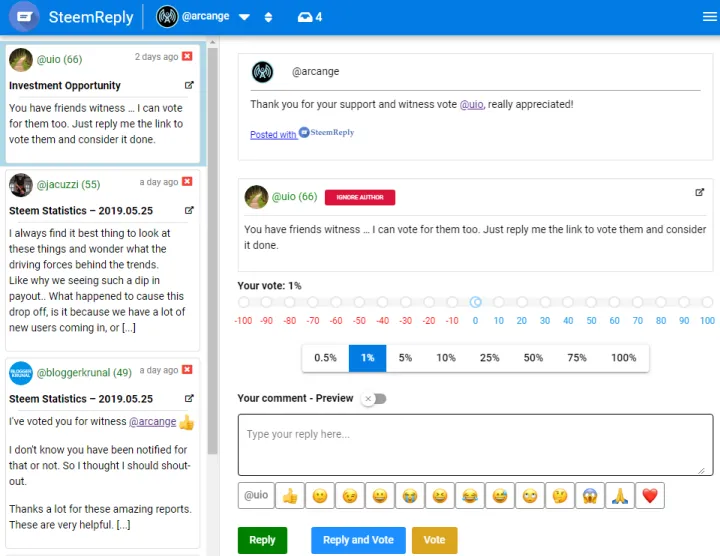The width and height of the screenshot is (720, 556).
Task: Open the inbox icon showing 4
Action: 310,17
